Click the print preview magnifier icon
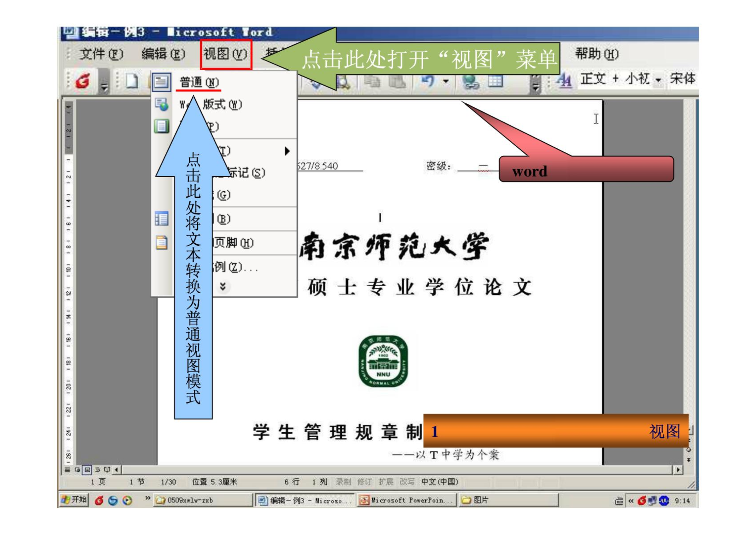Image resolution: width=756 pixels, height=535 pixels. point(343,82)
